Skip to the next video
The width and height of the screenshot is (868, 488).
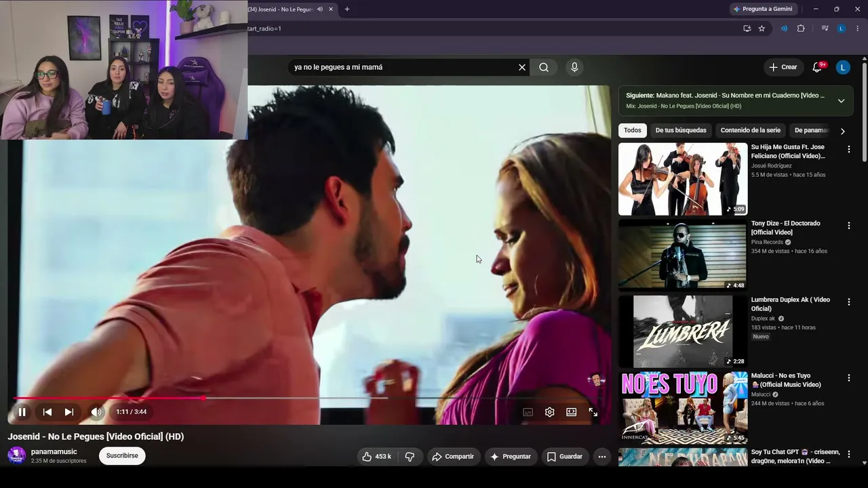click(68, 412)
